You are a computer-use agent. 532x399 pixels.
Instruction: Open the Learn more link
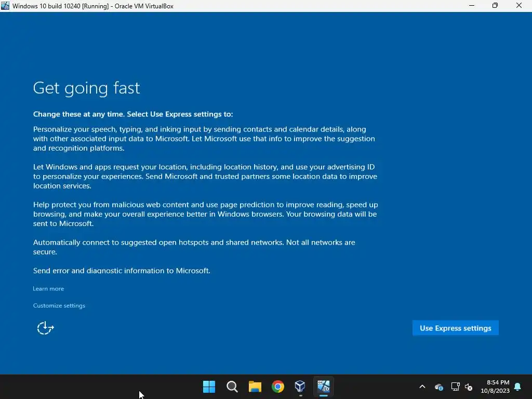click(48, 289)
